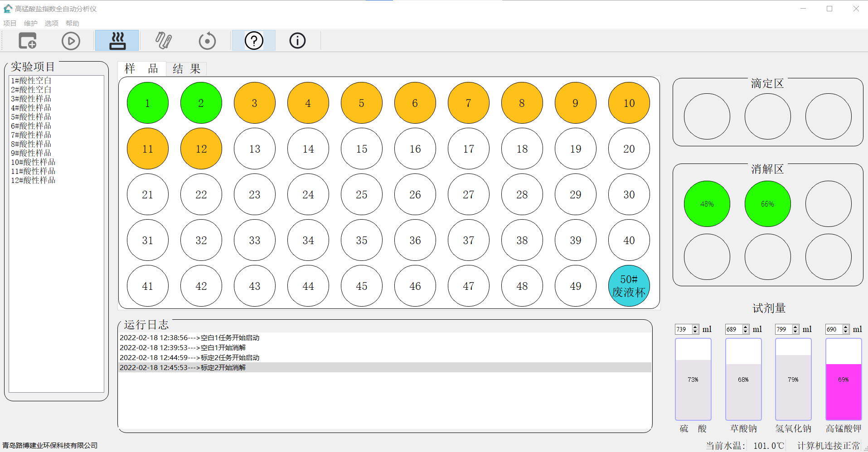Click digestion slot showing 66%
868x452 pixels.
pos(767,204)
